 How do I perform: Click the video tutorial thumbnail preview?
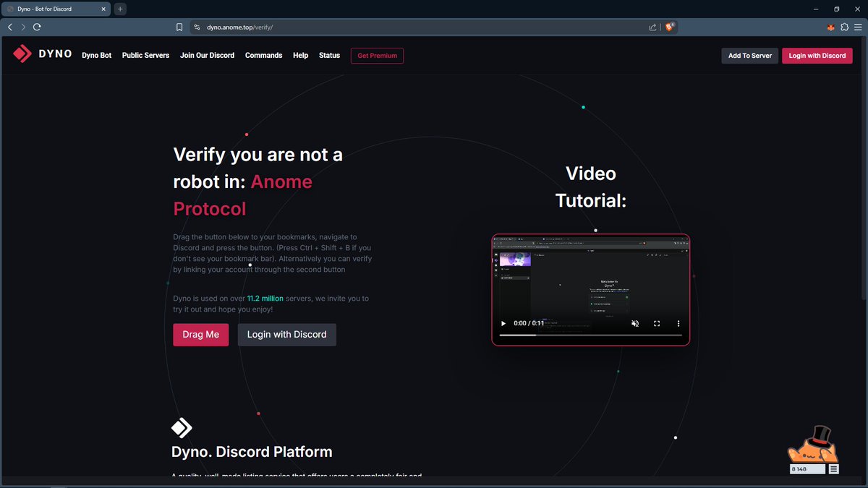[x=590, y=290]
